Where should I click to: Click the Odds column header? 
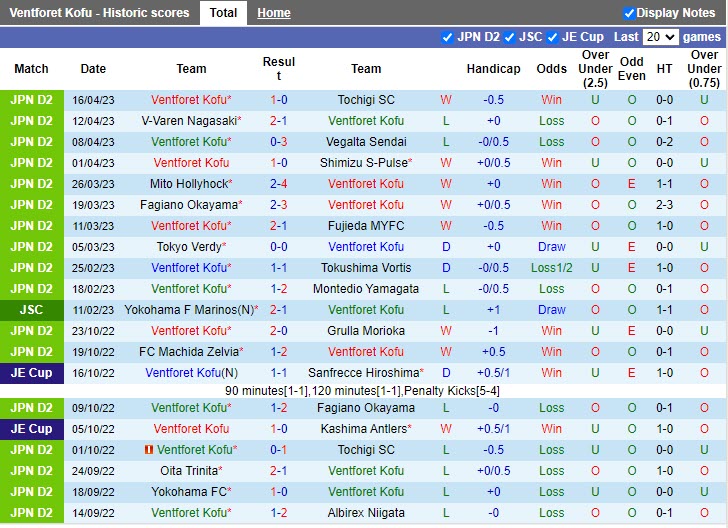(x=552, y=69)
